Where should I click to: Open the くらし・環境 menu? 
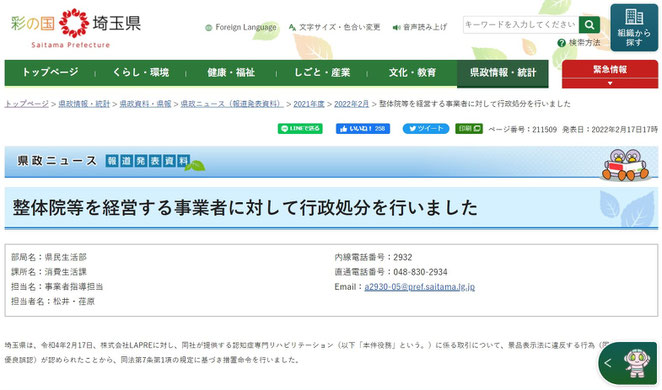pos(141,73)
